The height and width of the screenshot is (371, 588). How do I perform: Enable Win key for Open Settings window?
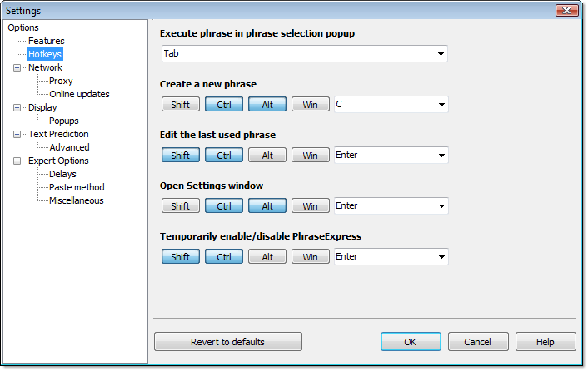pyautogui.click(x=311, y=206)
